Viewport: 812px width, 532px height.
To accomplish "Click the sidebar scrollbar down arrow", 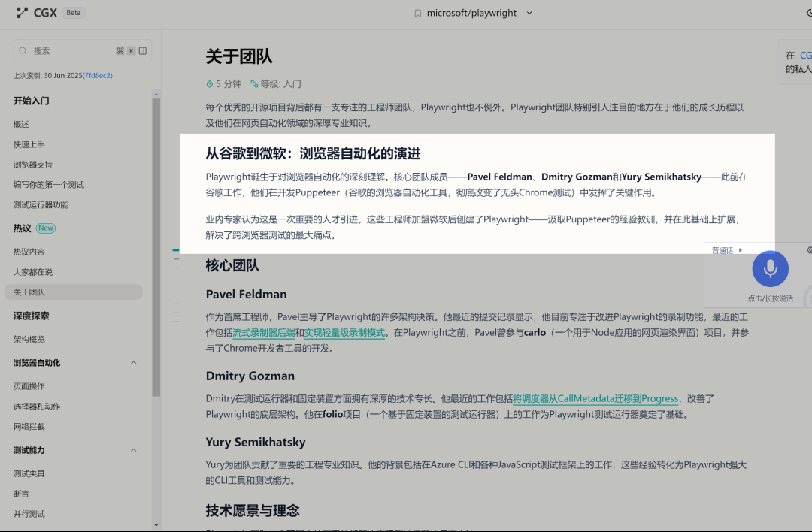I will pos(156,525).
